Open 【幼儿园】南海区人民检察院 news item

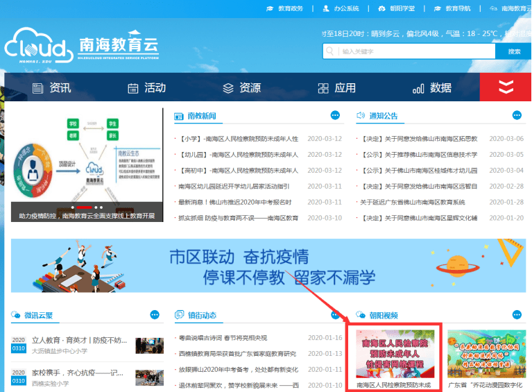239,155
